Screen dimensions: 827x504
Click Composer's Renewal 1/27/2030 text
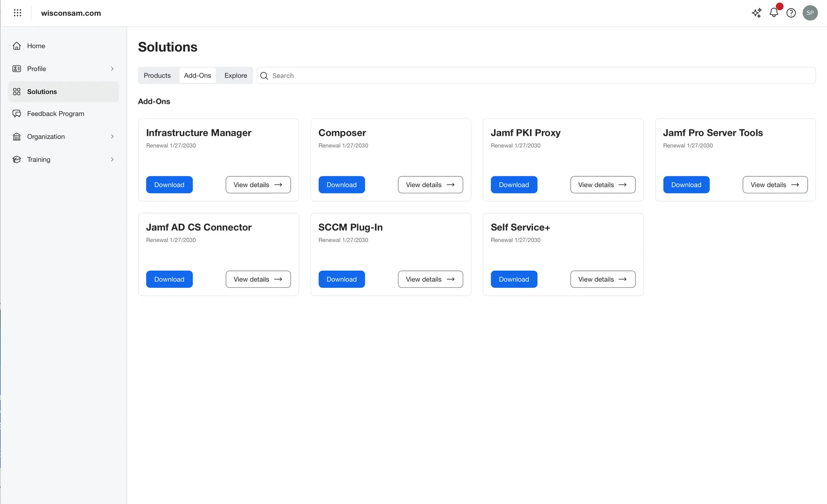pos(343,146)
